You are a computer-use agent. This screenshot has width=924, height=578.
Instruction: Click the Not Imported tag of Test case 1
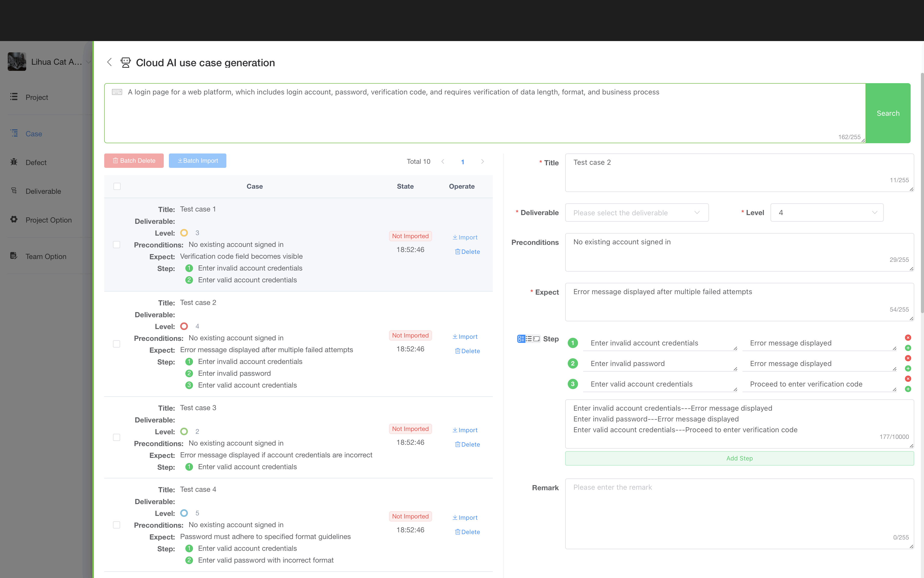pyautogui.click(x=410, y=236)
